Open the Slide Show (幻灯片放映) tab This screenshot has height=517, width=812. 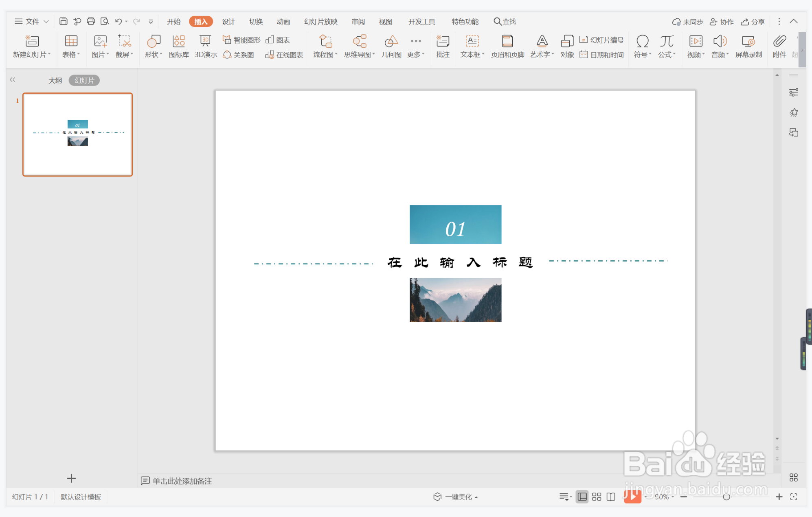(x=321, y=22)
